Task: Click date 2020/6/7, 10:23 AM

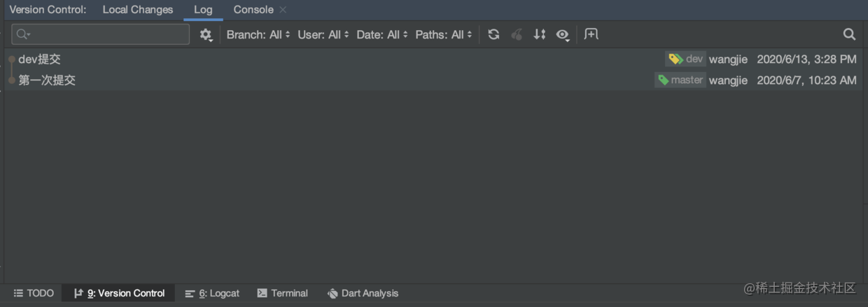Action: (x=806, y=80)
